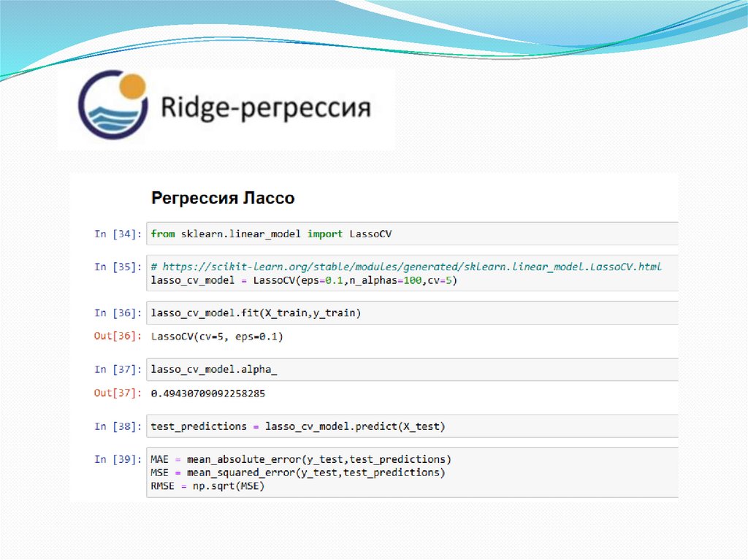
Task: Click the 0.49430709092258285 output value
Action: click(207, 393)
